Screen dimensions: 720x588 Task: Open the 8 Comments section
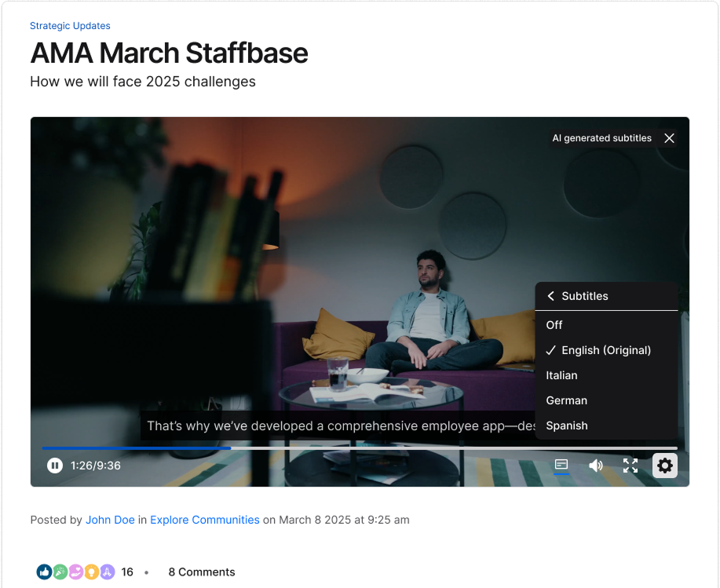(202, 572)
